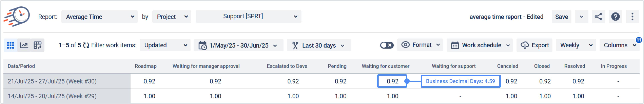Click the grid view icon

(x=11, y=45)
